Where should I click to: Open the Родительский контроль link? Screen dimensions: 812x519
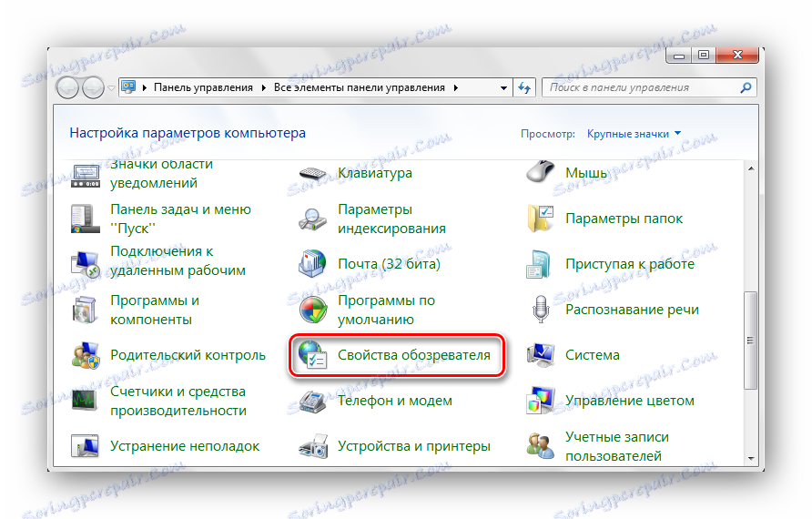(188, 355)
